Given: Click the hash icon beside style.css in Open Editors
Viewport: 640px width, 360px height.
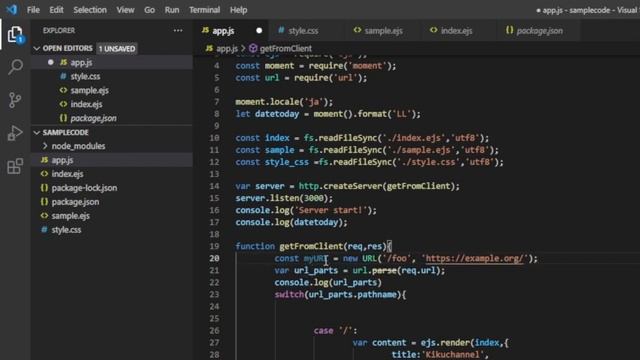Looking at the screenshot, I should pyautogui.click(x=63, y=76).
